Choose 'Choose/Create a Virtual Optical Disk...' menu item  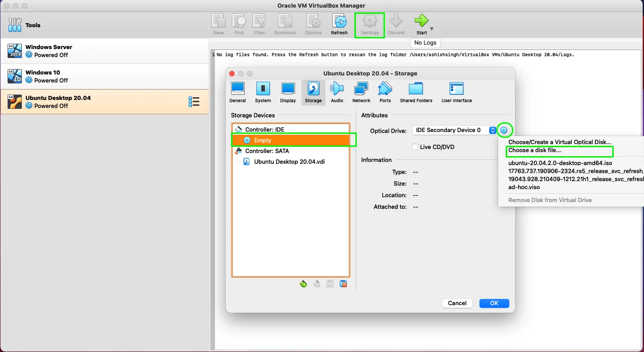point(560,142)
